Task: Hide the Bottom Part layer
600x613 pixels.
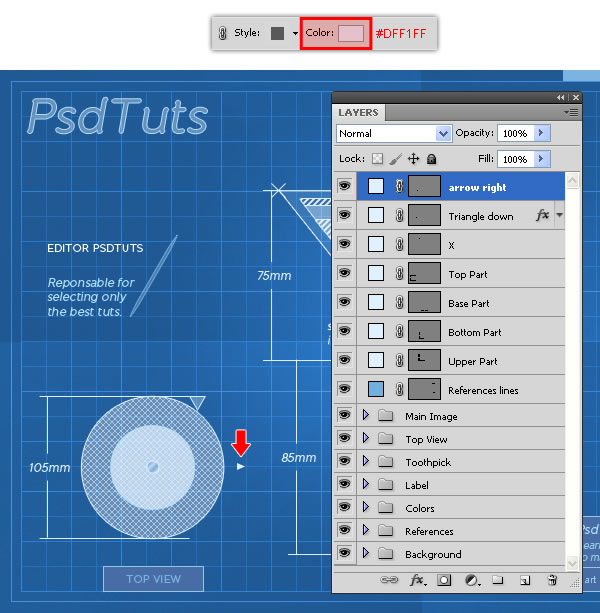Action: tap(344, 330)
